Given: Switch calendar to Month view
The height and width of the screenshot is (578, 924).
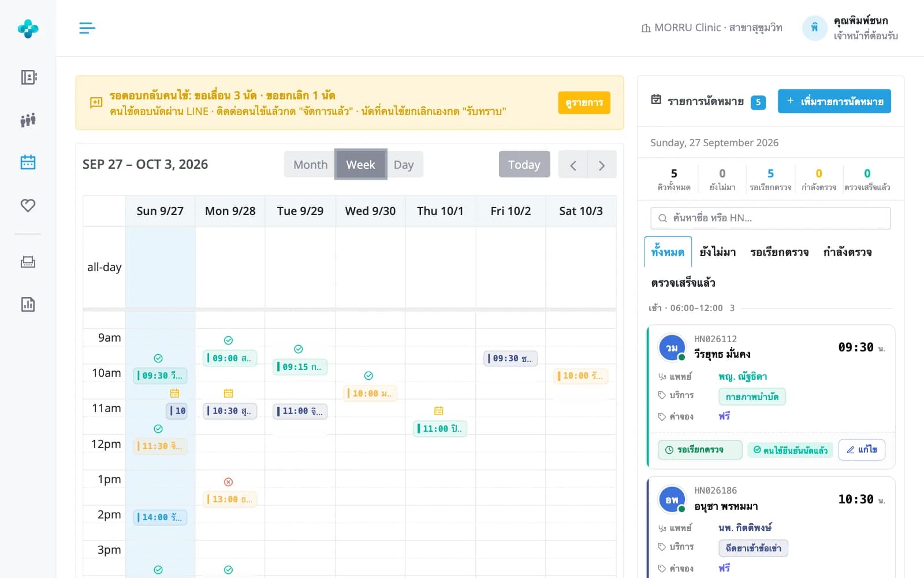Looking at the screenshot, I should point(310,165).
